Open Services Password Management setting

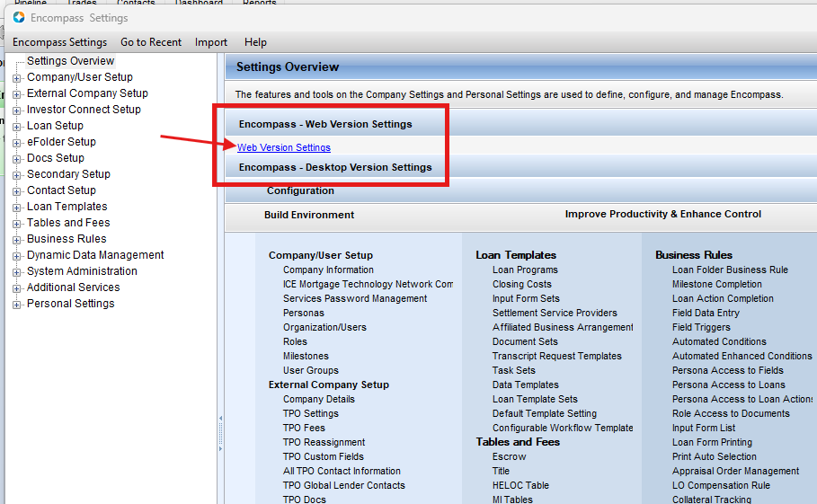(355, 298)
